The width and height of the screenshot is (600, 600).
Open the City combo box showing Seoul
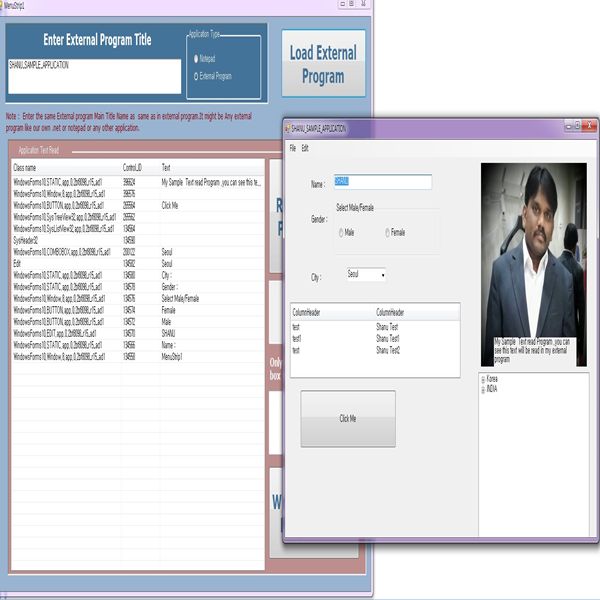pos(366,274)
